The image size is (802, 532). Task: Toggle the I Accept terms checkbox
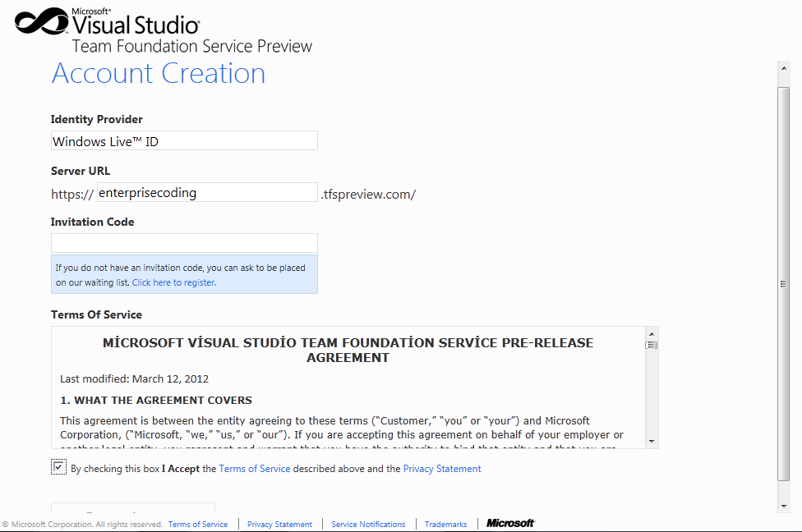point(58,467)
